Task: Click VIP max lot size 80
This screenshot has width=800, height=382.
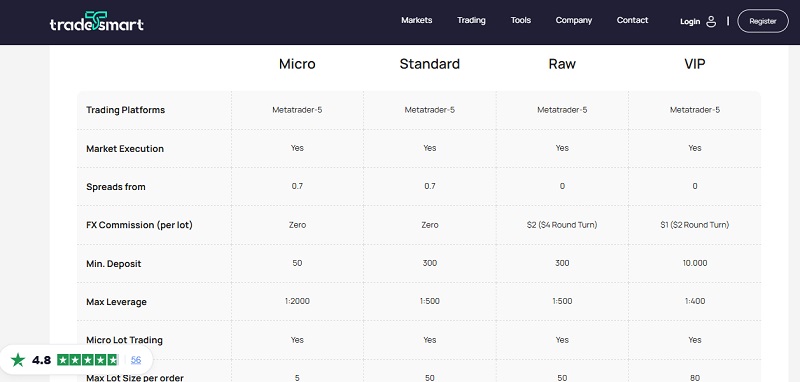Action: point(695,378)
